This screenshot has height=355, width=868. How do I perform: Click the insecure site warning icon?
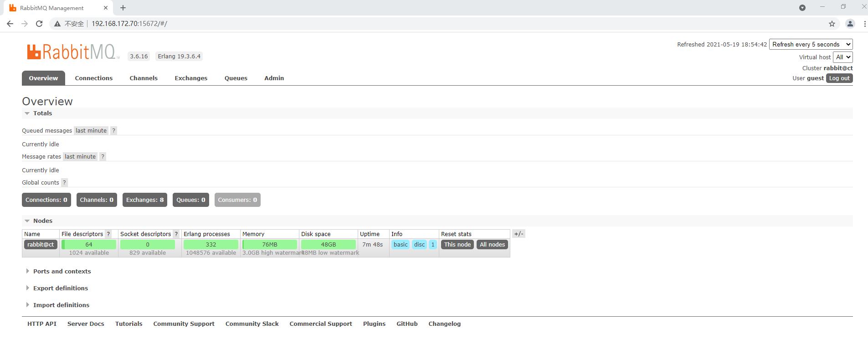coord(57,24)
